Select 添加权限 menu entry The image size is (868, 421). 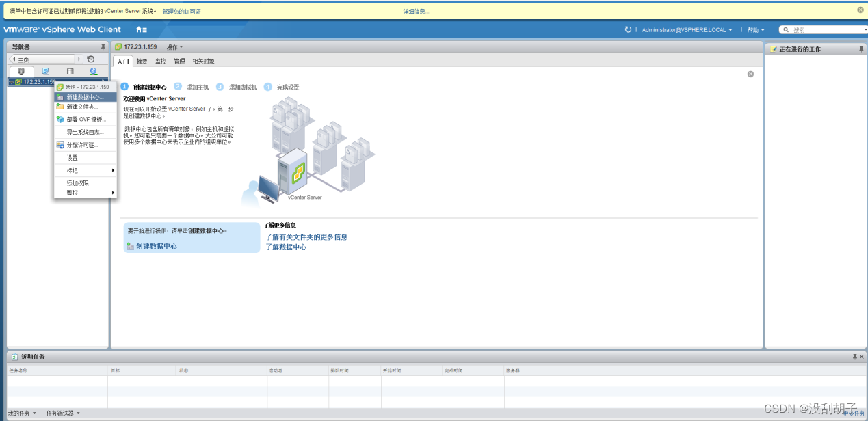click(86, 183)
